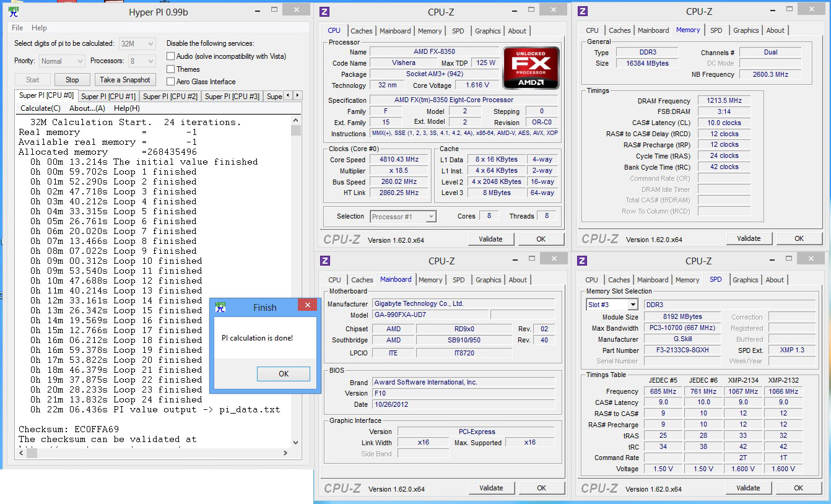Open SPD tab in CPU-Z Memory timings window
Screen dimensions: 831x504
(716, 30)
